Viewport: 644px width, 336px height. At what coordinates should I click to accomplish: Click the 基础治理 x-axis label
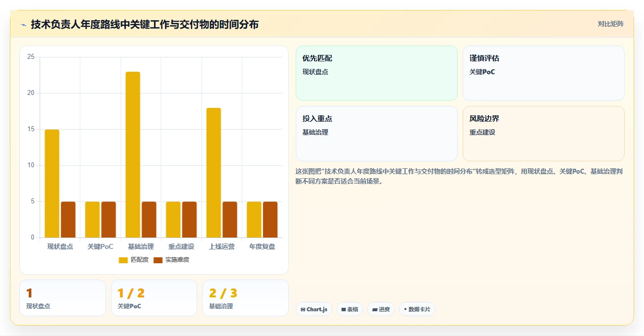pos(141,246)
